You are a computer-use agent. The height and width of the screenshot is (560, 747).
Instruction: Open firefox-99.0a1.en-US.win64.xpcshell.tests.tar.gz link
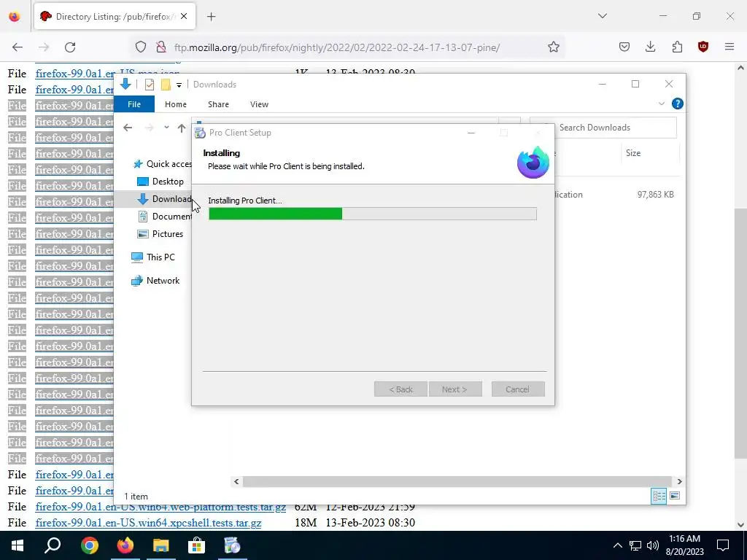148,523
